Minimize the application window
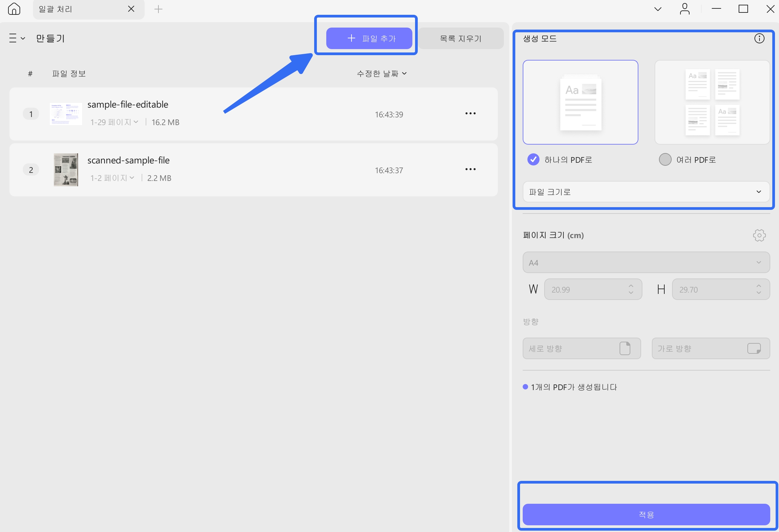This screenshot has width=779, height=532. (716, 9)
